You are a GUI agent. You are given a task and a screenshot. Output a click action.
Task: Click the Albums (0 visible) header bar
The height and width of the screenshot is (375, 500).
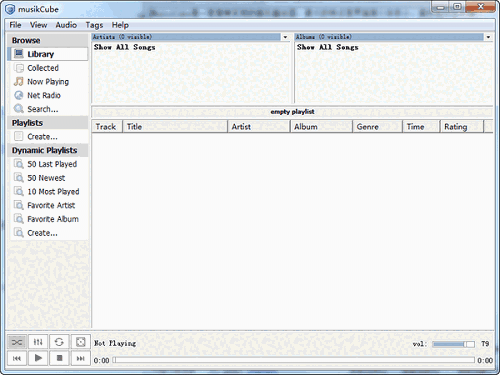coord(389,37)
